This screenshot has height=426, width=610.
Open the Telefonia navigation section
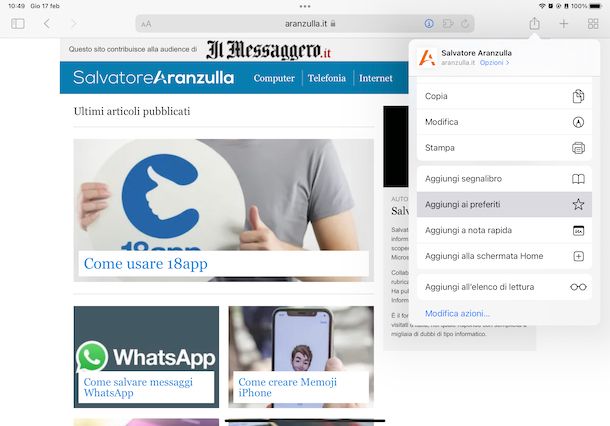pos(327,78)
